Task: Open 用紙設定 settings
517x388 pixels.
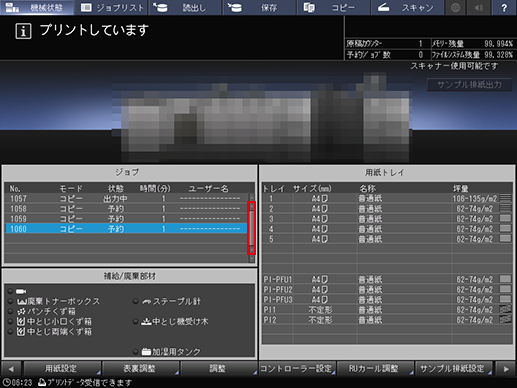Action: (62, 369)
